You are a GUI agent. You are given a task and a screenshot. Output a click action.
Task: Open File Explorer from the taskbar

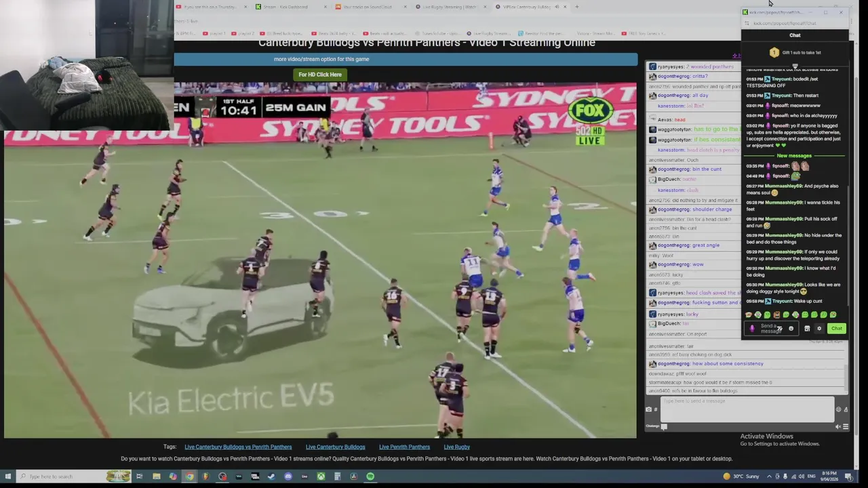coord(156,476)
